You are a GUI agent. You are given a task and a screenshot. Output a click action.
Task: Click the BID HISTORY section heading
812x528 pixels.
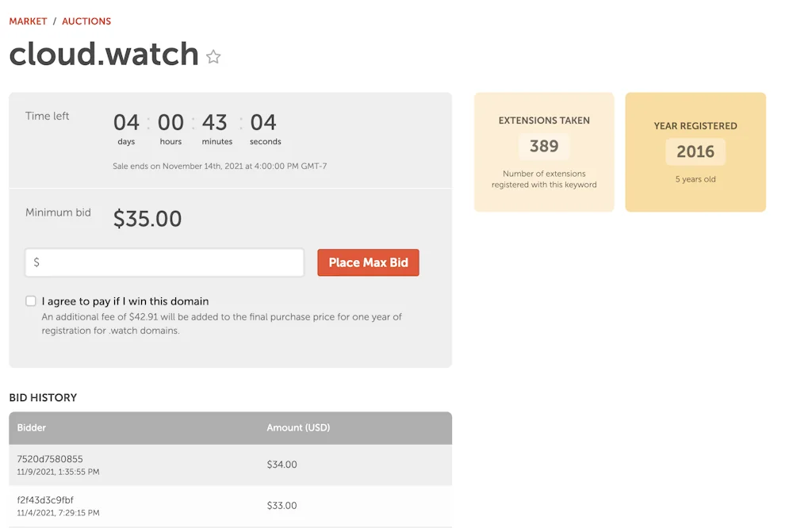point(44,397)
